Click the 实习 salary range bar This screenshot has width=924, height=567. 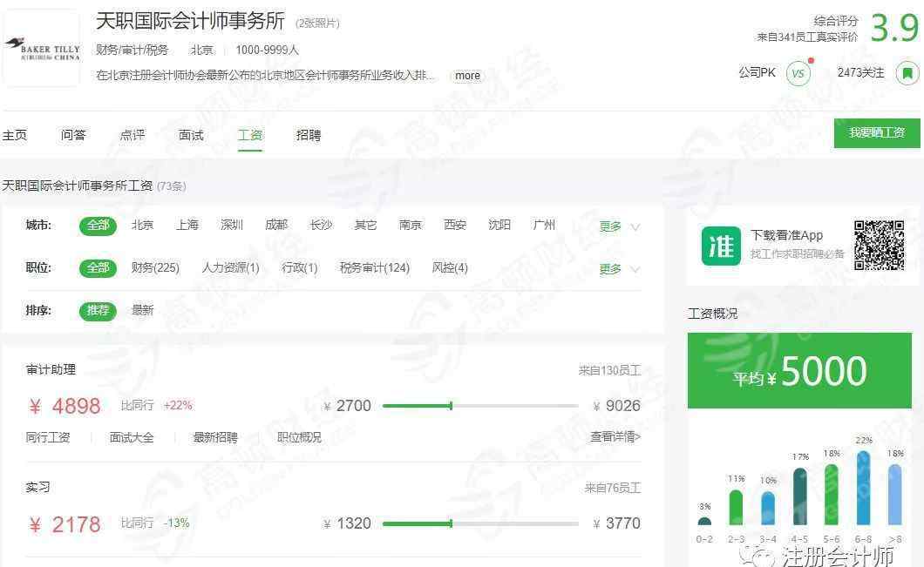pyautogui.click(x=480, y=523)
